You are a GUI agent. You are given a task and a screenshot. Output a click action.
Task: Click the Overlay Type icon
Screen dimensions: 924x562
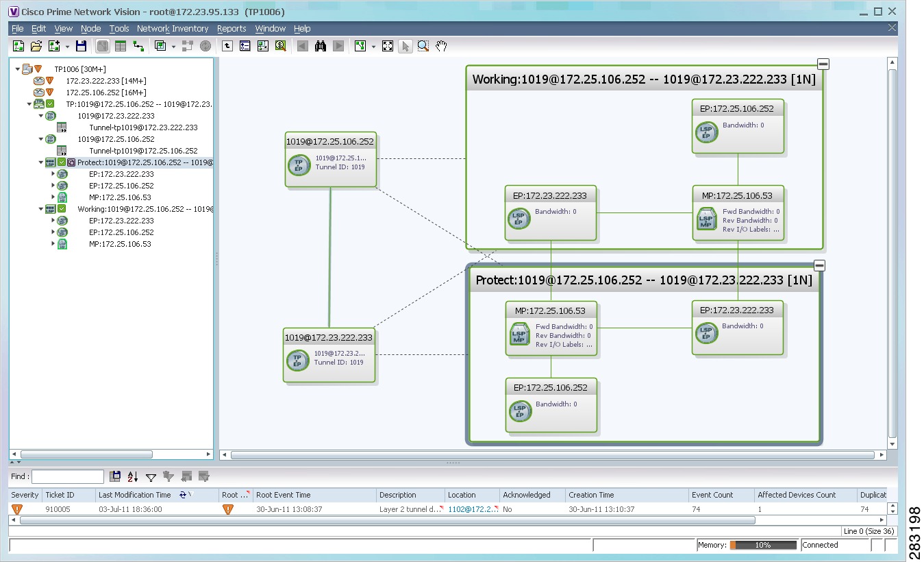(x=160, y=46)
